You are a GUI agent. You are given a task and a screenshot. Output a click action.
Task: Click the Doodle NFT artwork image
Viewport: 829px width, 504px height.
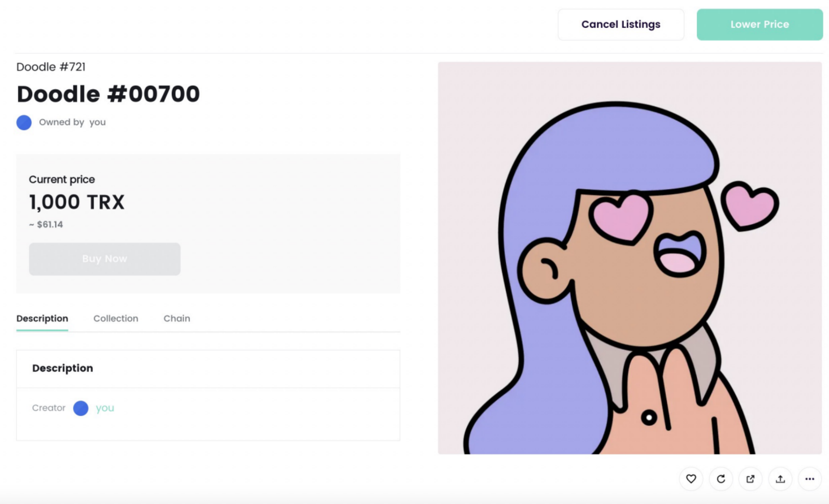click(630, 258)
